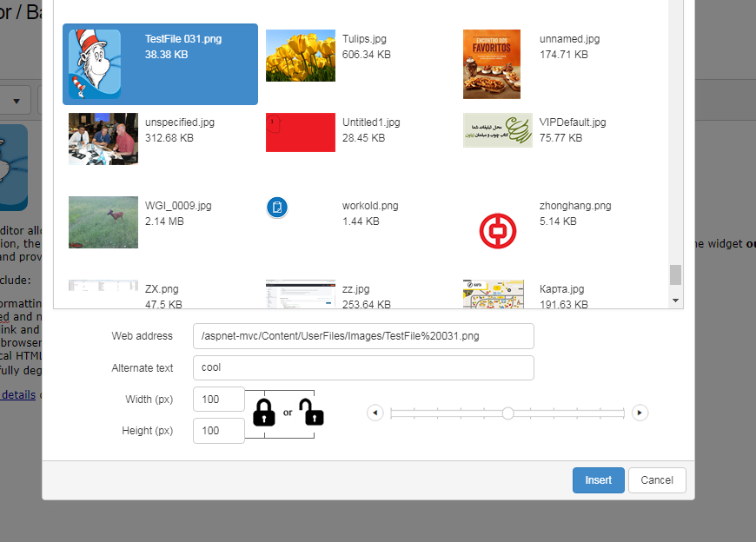The image size is (756, 542).
Task: Click the file name unspecified.jpg
Action: tap(180, 122)
